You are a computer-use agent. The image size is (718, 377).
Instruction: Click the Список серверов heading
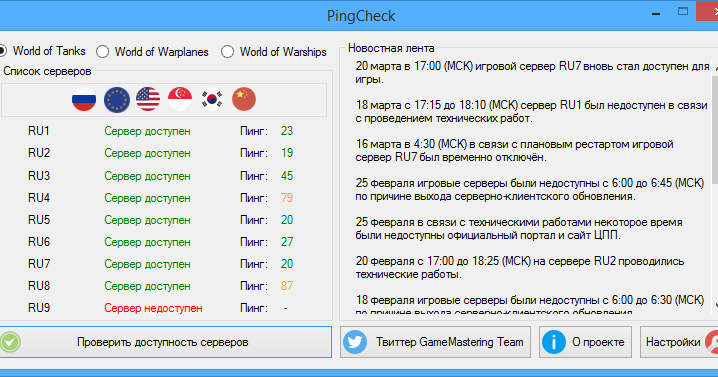click(47, 71)
